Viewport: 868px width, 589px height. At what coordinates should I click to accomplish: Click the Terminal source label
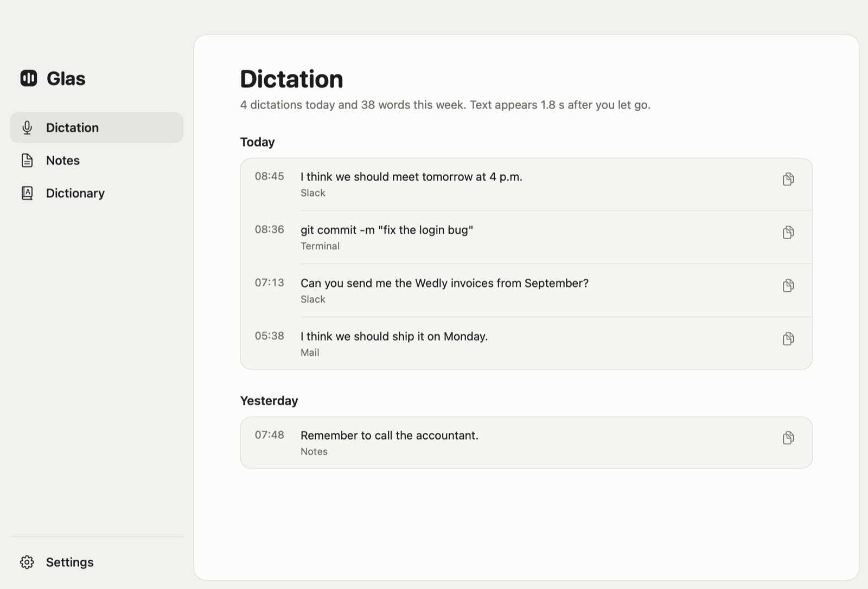[x=320, y=246]
